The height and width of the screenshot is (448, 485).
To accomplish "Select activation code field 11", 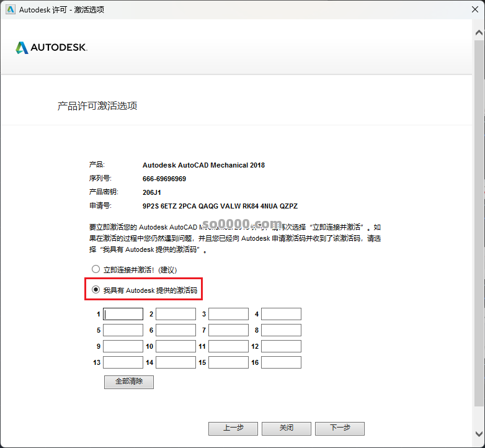I will (x=228, y=346).
